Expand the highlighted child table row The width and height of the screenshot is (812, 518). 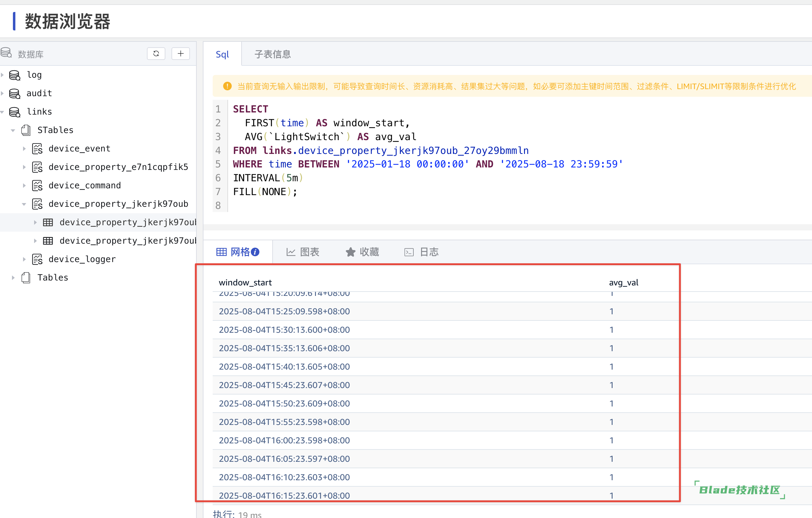coord(35,222)
